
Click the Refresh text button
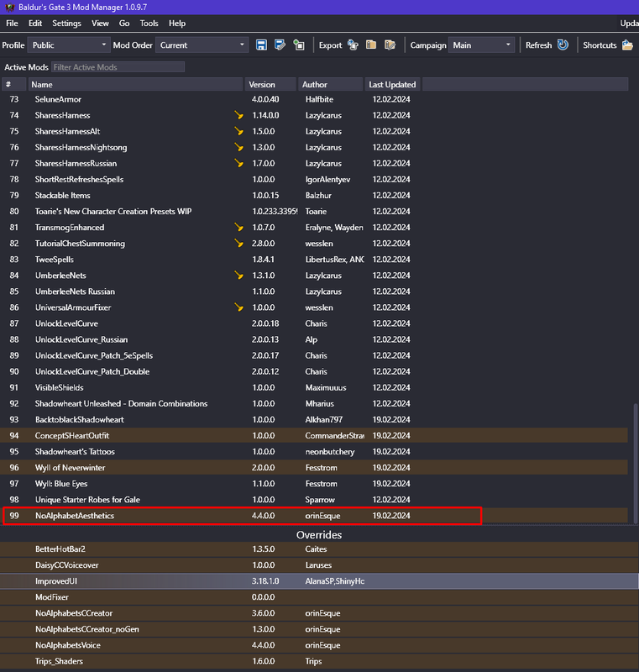[x=538, y=45]
